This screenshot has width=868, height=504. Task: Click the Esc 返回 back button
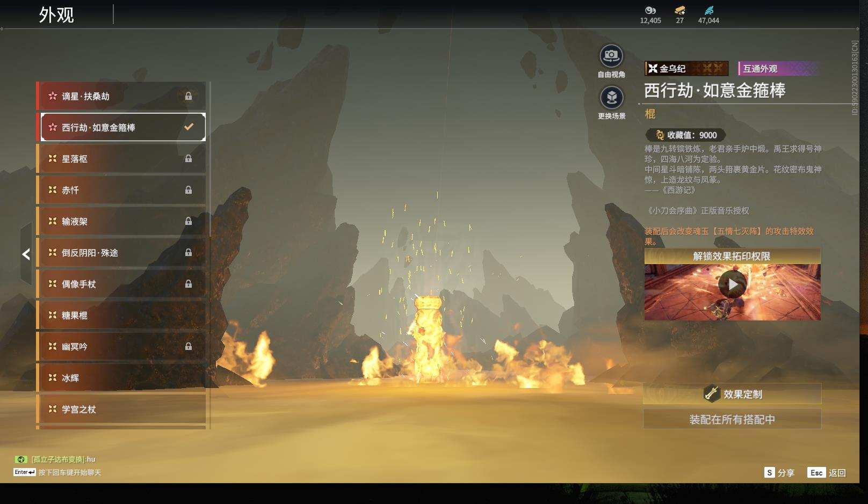[x=827, y=472]
